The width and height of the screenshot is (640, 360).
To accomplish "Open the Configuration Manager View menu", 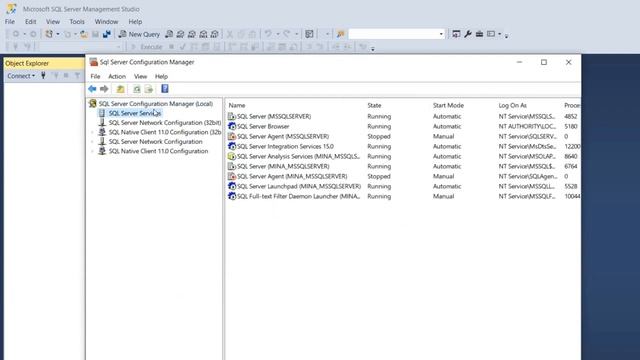I will pyautogui.click(x=140, y=76).
